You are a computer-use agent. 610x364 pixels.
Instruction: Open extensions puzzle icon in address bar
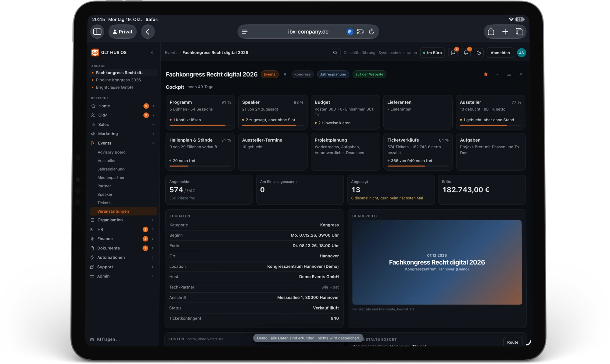coord(361,32)
